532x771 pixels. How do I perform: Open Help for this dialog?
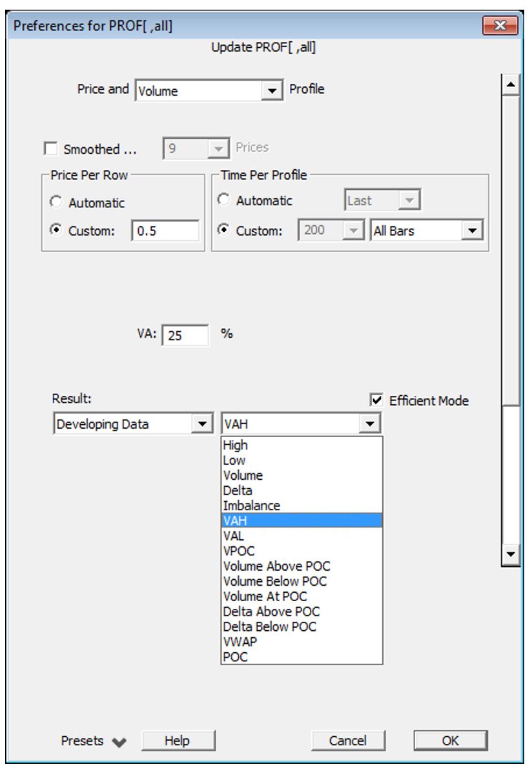point(178,741)
